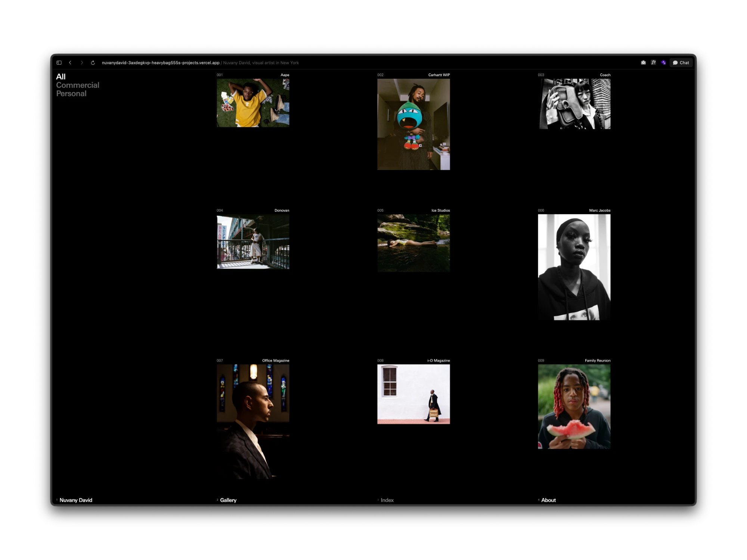Click the '001' project number
747x560 pixels.
point(220,75)
